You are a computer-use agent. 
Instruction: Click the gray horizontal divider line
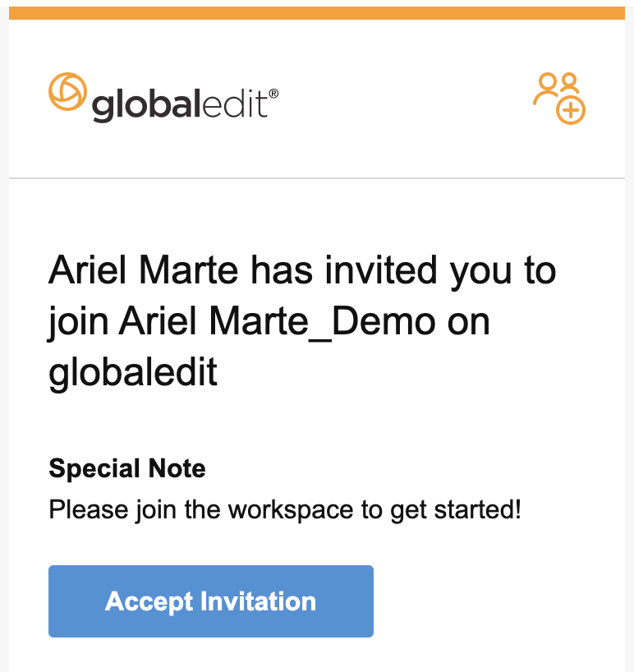(317, 177)
